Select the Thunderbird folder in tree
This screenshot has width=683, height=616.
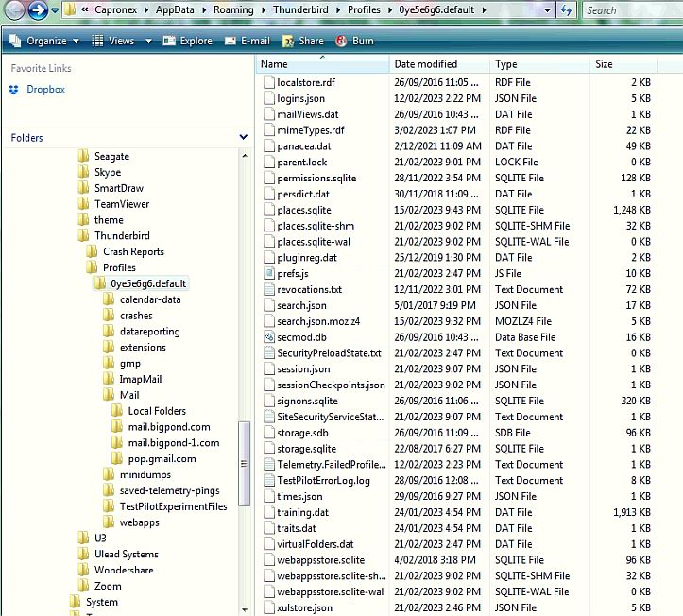122,235
